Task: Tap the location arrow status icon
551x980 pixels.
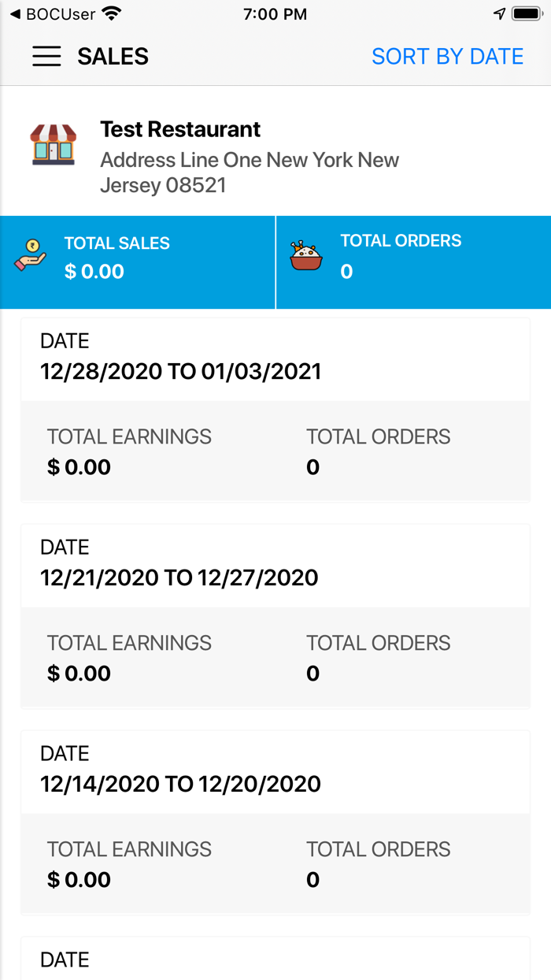Action: click(499, 13)
